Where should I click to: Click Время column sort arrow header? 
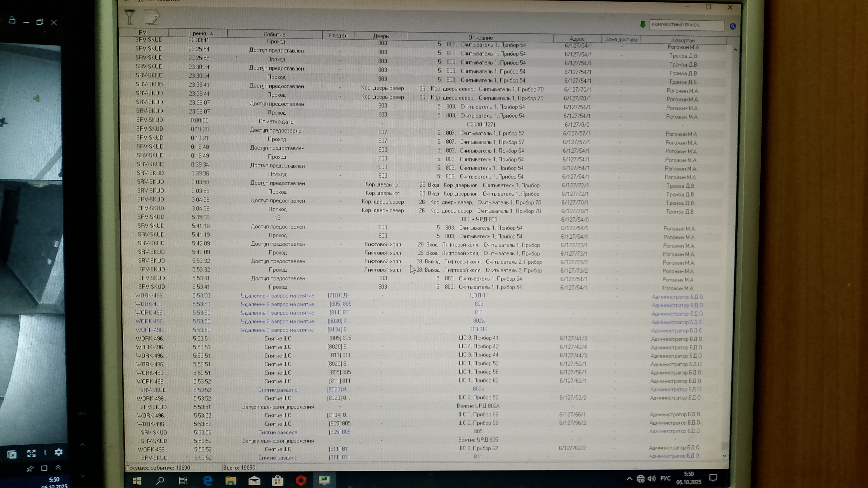tap(200, 33)
